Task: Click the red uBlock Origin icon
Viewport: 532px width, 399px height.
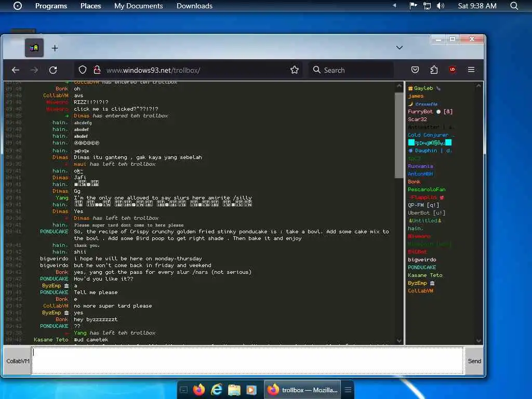Action: 453,70
